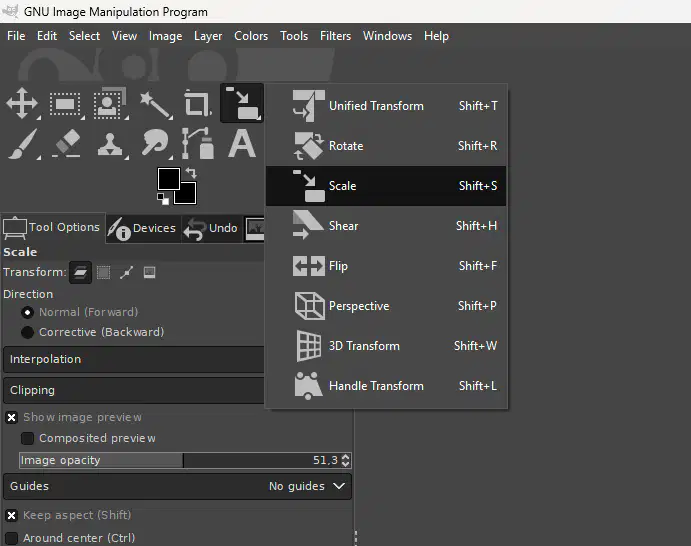
Task: Select the Move tool
Action: point(22,104)
